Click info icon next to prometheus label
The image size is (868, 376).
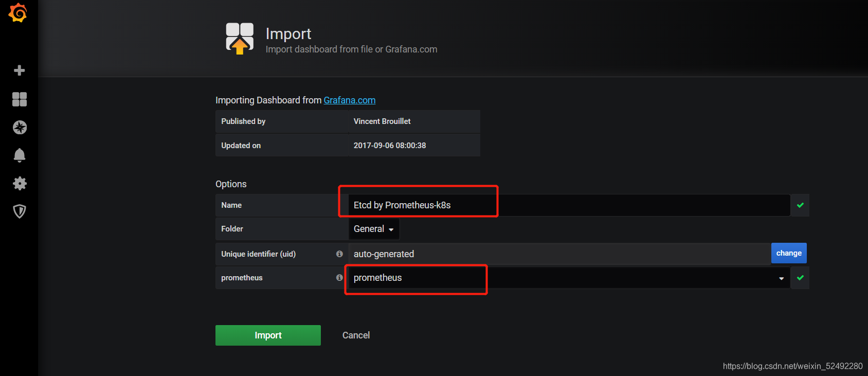pyautogui.click(x=339, y=278)
